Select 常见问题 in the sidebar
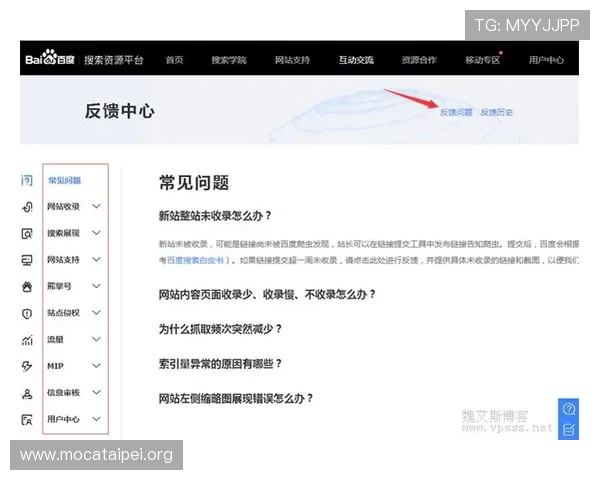Viewport: 600px width, 480px height. (64, 180)
